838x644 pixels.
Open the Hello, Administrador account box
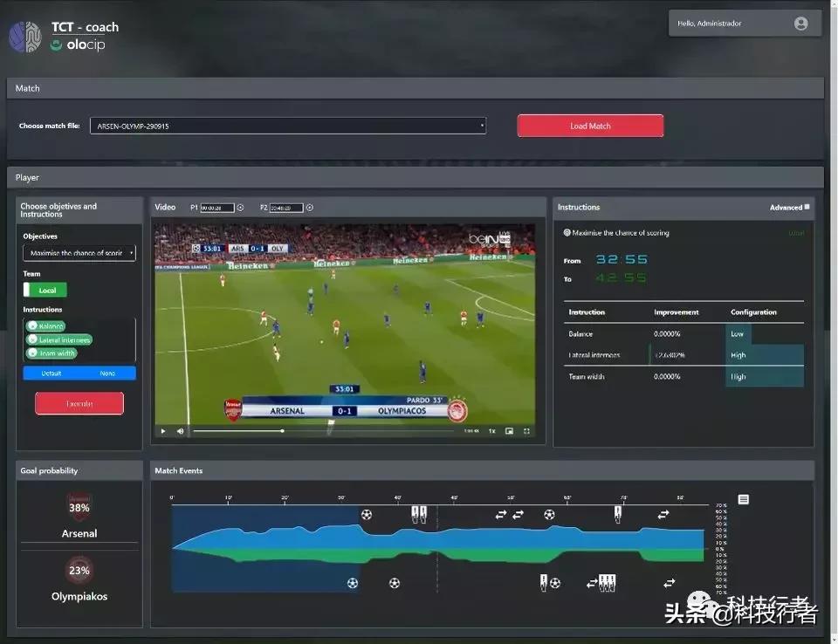(745, 24)
